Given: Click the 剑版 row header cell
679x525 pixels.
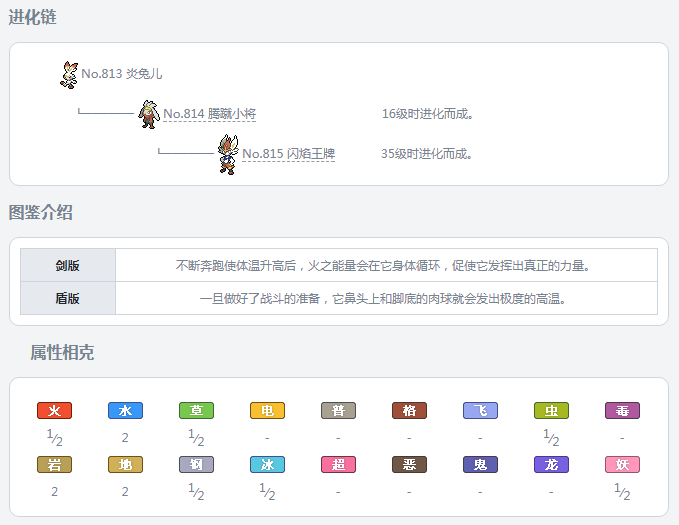Looking at the screenshot, I should click(x=68, y=265).
